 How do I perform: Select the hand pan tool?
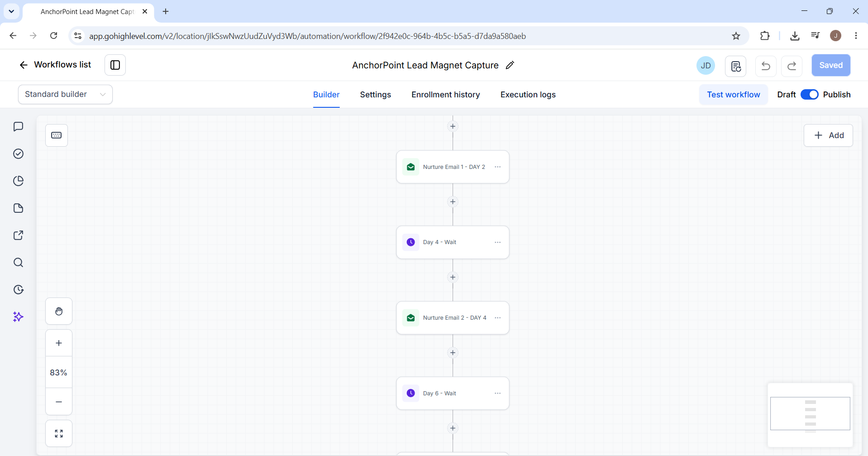click(59, 311)
